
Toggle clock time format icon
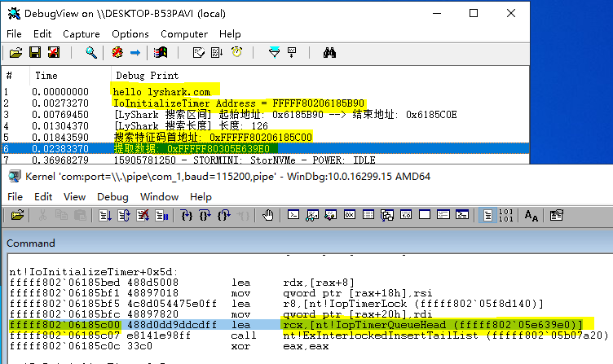coord(236,52)
